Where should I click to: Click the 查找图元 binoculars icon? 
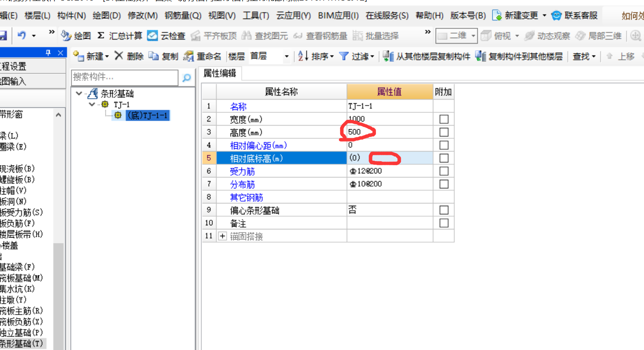pos(247,36)
